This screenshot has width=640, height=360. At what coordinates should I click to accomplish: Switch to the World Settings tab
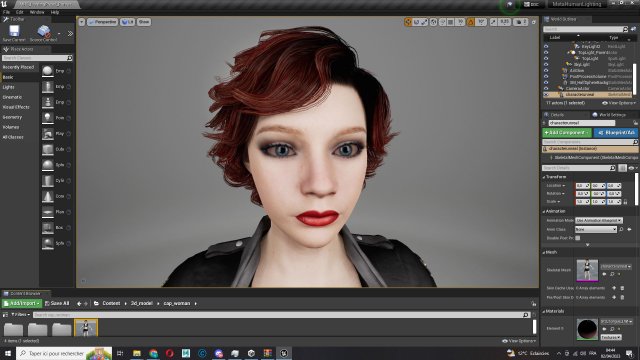(609, 115)
